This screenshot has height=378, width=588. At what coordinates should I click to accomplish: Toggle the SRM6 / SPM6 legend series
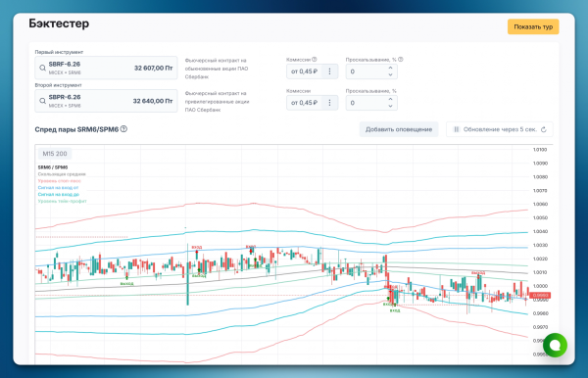[53, 167]
